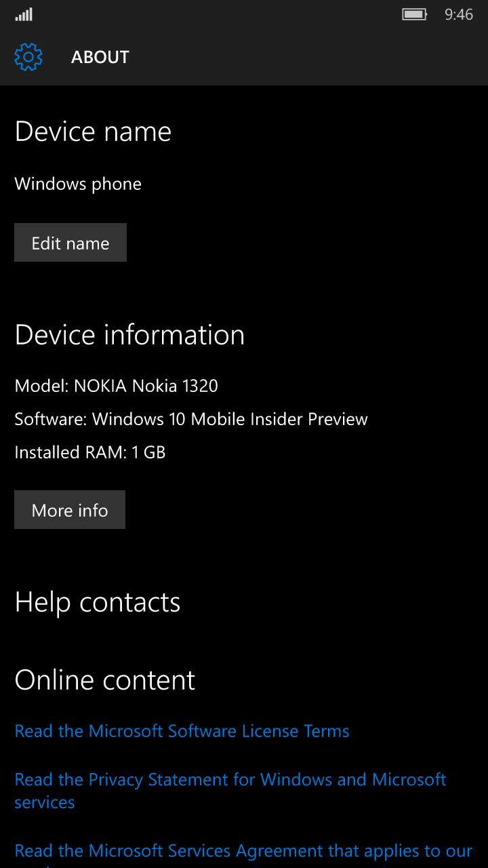Screen dimensions: 488x868
Task: Tap the 9:46 clock in status bar
Action: pyautogui.click(x=459, y=14)
